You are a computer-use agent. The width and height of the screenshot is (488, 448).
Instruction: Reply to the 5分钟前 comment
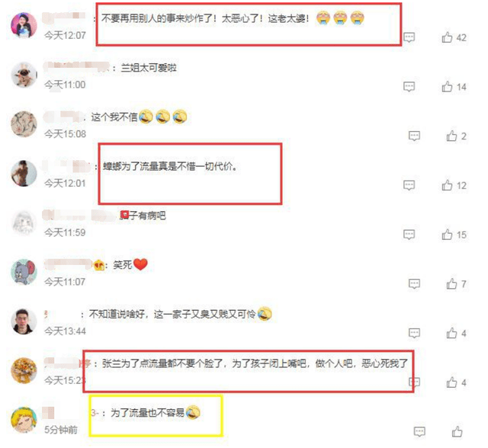coord(419,432)
